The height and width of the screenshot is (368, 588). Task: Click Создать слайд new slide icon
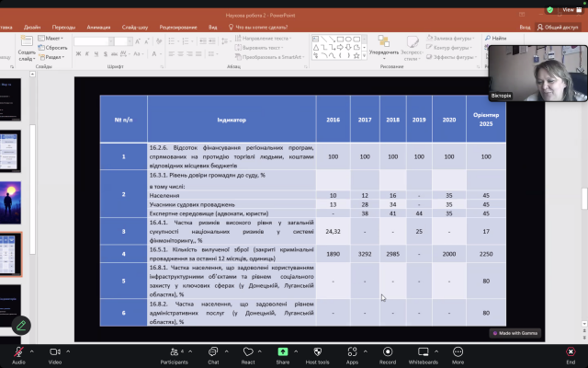pos(27,40)
